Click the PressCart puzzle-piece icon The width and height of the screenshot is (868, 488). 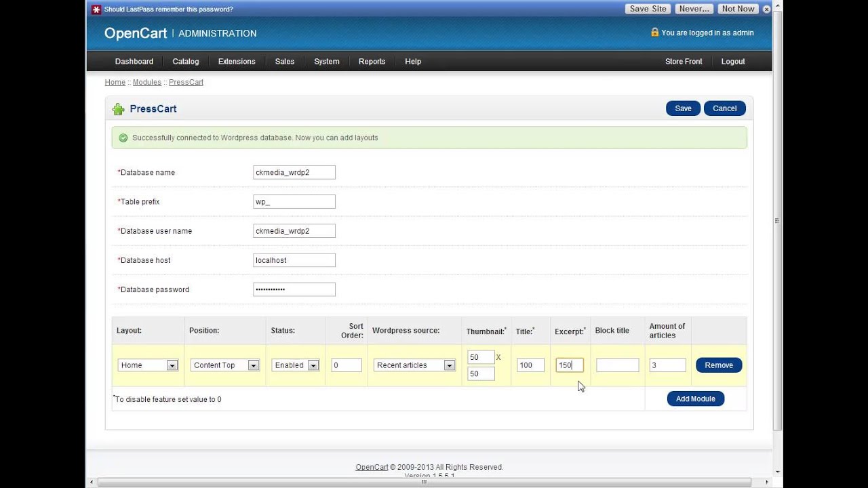(x=119, y=109)
